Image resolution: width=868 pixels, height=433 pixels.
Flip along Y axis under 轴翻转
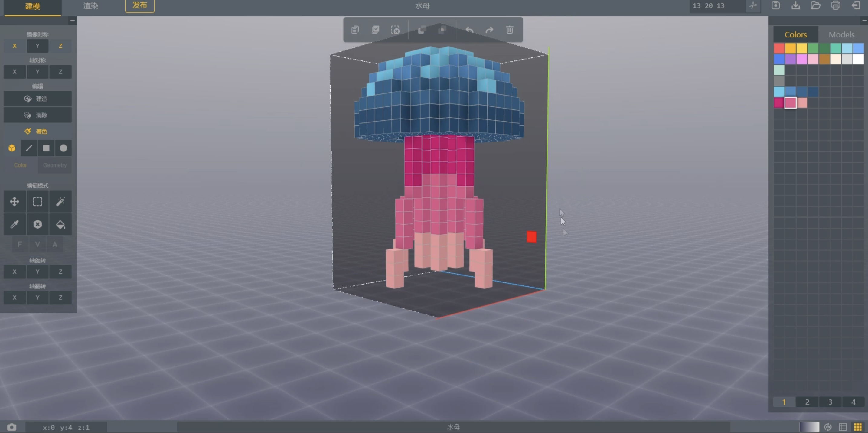[38, 298]
